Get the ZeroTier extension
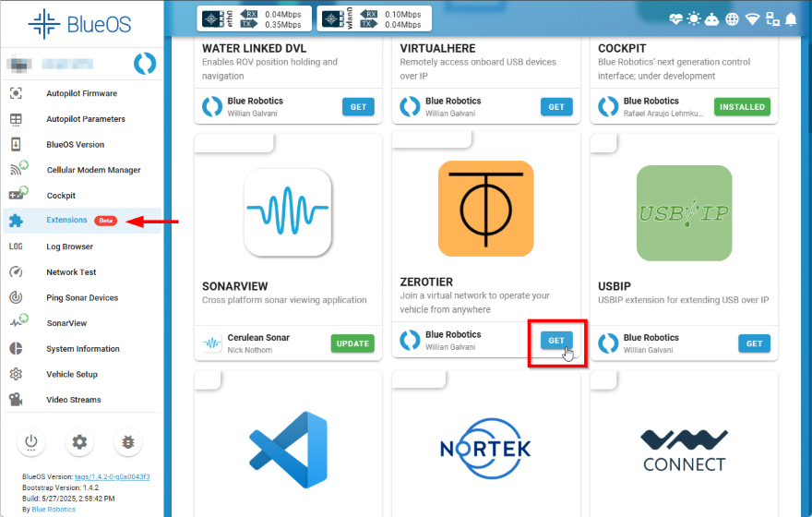 click(556, 341)
